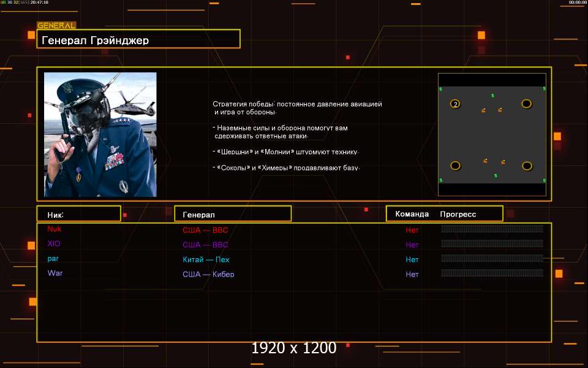Select the bottom-right start position circle on minimap
The height and width of the screenshot is (368, 588).
tap(527, 166)
